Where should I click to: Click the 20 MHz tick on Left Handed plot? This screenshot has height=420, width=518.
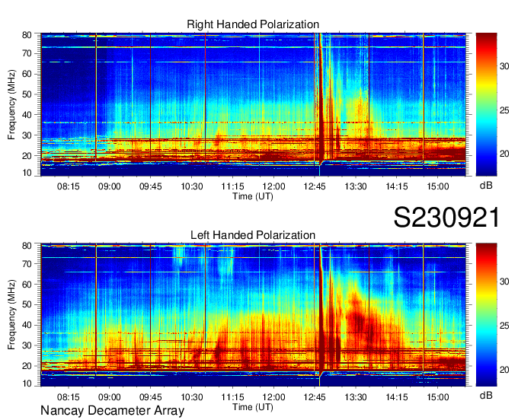tap(27, 366)
